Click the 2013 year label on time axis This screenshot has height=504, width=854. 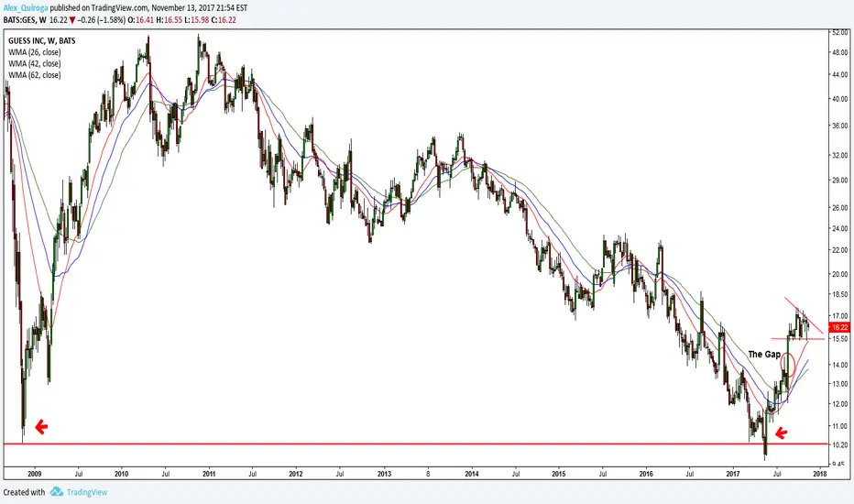[x=384, y=474]
